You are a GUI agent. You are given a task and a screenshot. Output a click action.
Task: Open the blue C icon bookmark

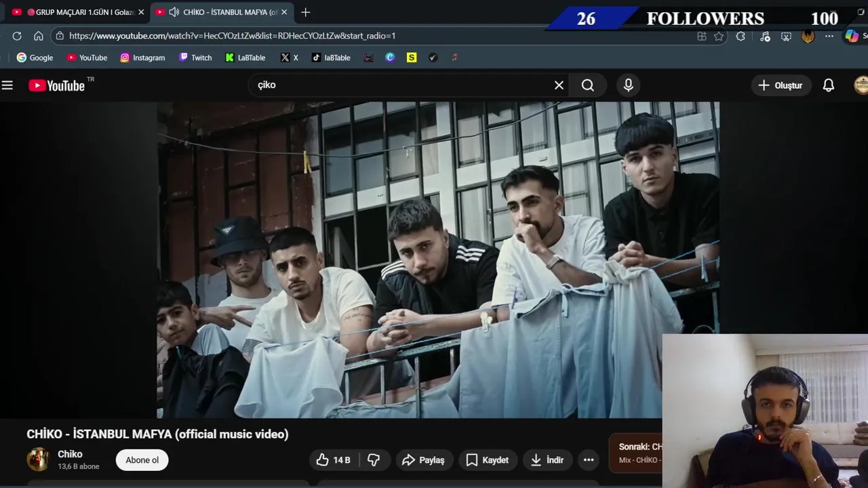tap(390, 58)
